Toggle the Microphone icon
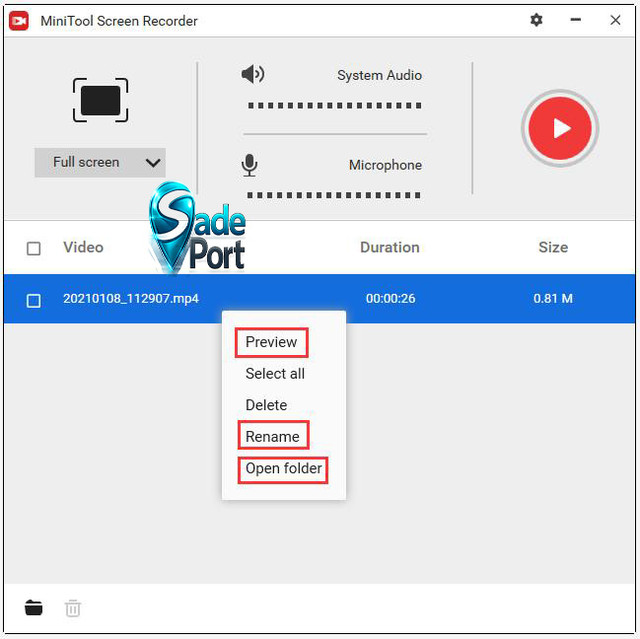Viewport: 640px width, 639px height. (x=249, y=165)
